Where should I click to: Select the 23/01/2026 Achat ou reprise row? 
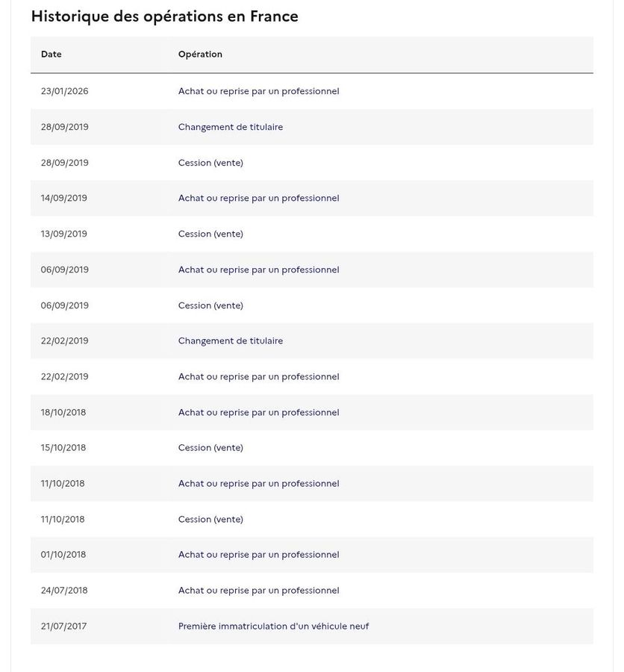point(312,91)
